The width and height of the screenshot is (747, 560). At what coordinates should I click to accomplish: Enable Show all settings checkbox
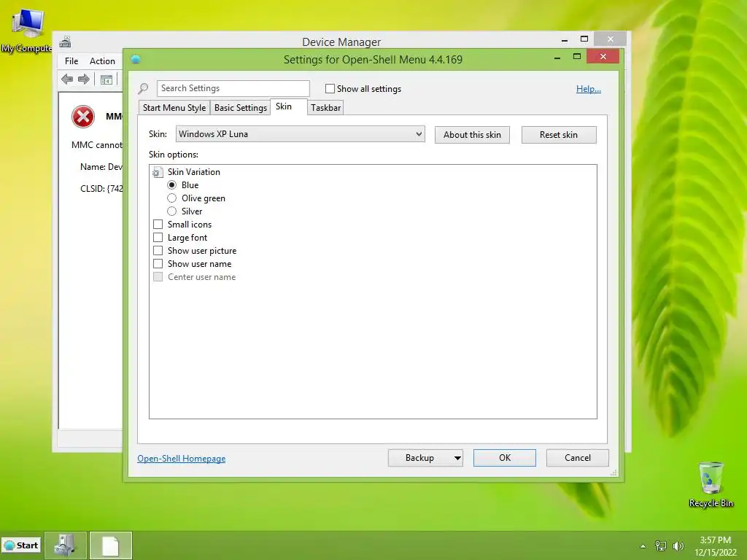click(x=330, y=88)
